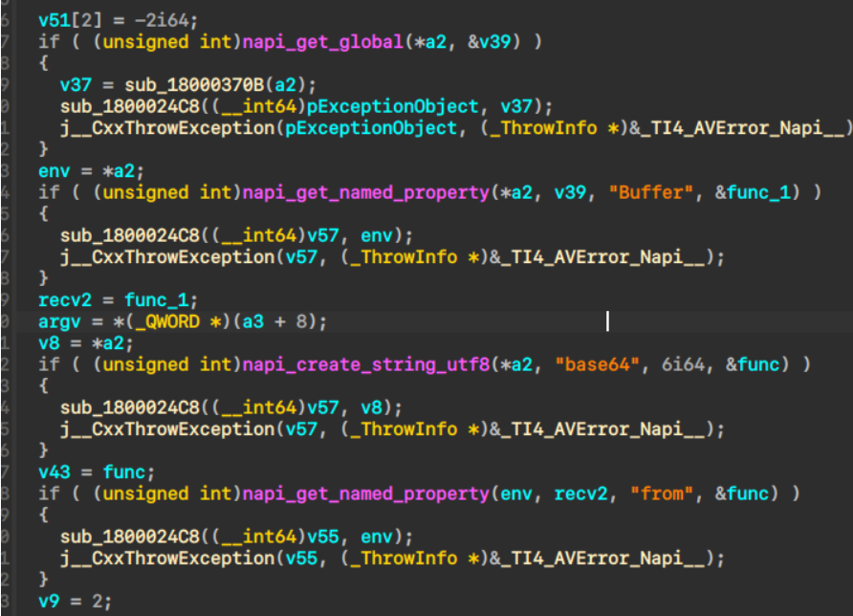This screenshot has height=616, width=853.
Task: Click func on the v43 assignment line
Action: point(124,472)
